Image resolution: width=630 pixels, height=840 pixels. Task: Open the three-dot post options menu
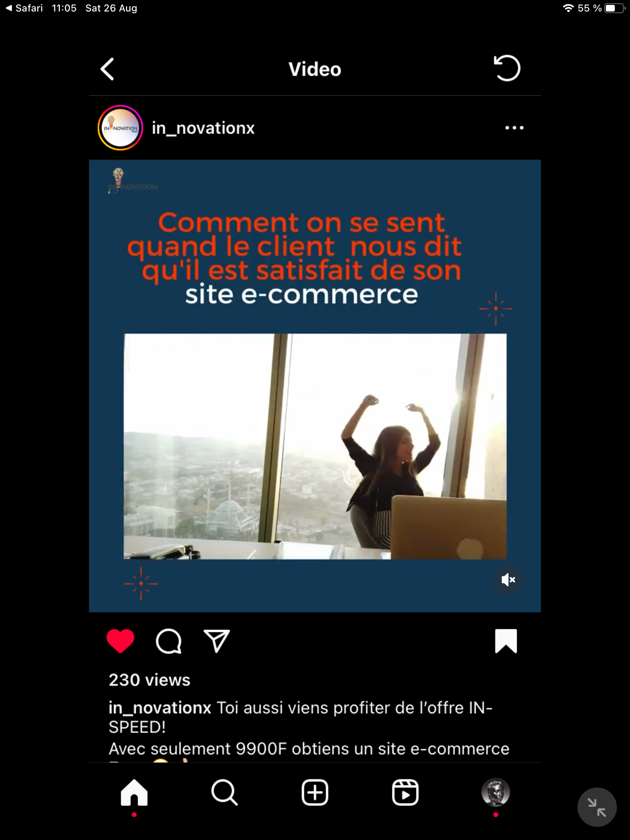coord(514,128)
